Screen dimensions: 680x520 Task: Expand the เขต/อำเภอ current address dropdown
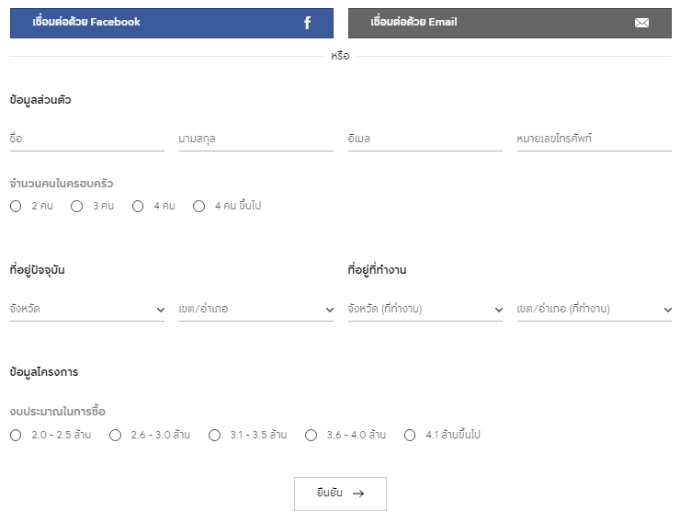click(256, 309)
